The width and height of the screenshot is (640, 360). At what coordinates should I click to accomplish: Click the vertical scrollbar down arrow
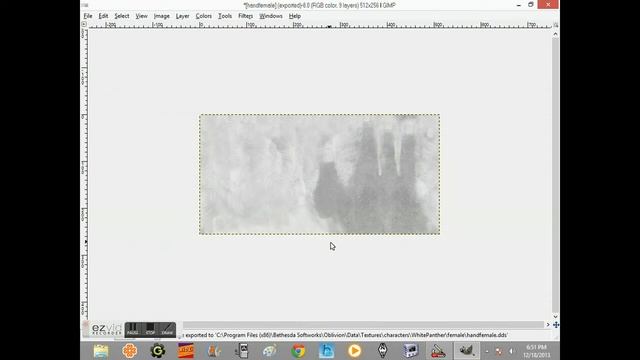pyautogui.click(x=556, y=316)
